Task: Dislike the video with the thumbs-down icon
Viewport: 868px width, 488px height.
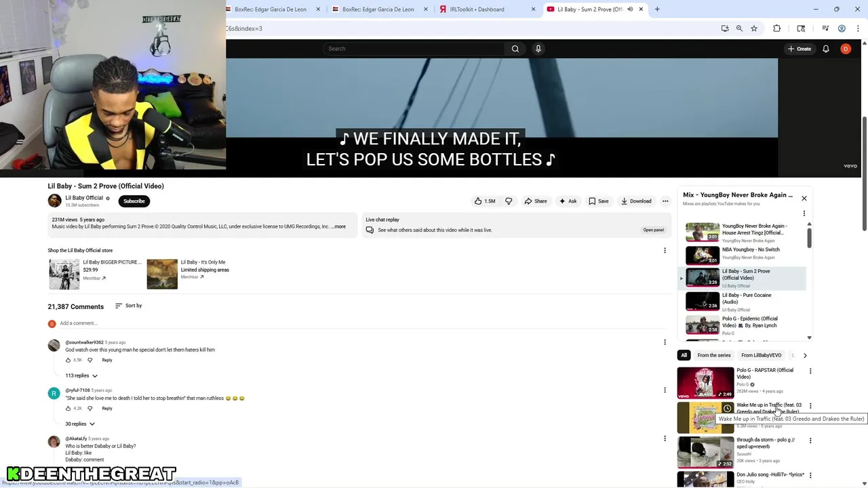Action: (509, 201)
